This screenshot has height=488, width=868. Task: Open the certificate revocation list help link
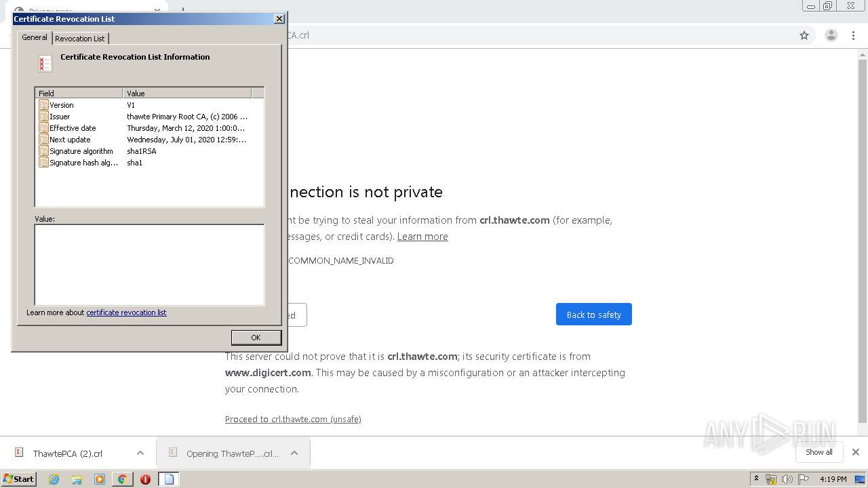click(x=126, y=312)
